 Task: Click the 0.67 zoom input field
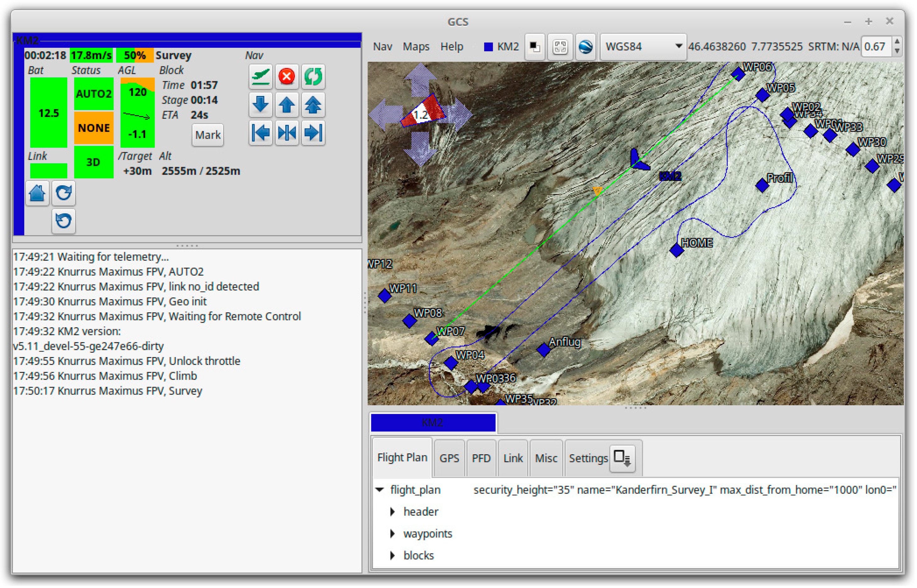click(x=876, y=47)
